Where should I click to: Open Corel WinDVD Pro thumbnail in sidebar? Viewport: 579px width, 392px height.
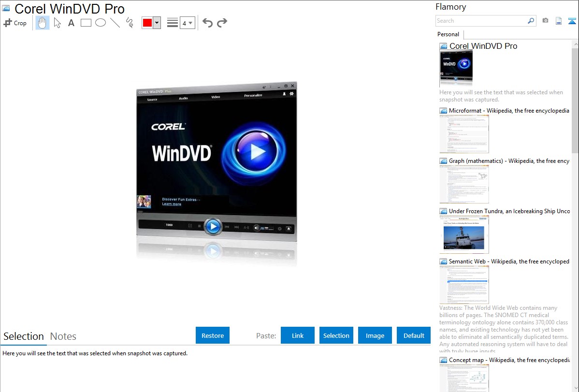(x=456, y=68)
